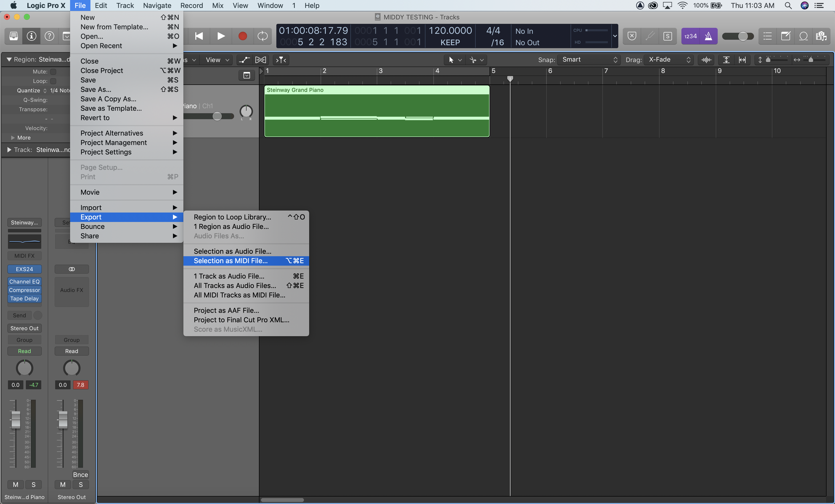Image resolution: width=835 pixels, height=504 pixels.
Task: Click the Vertical Auto Zoom button
Action: pos(726,60)
